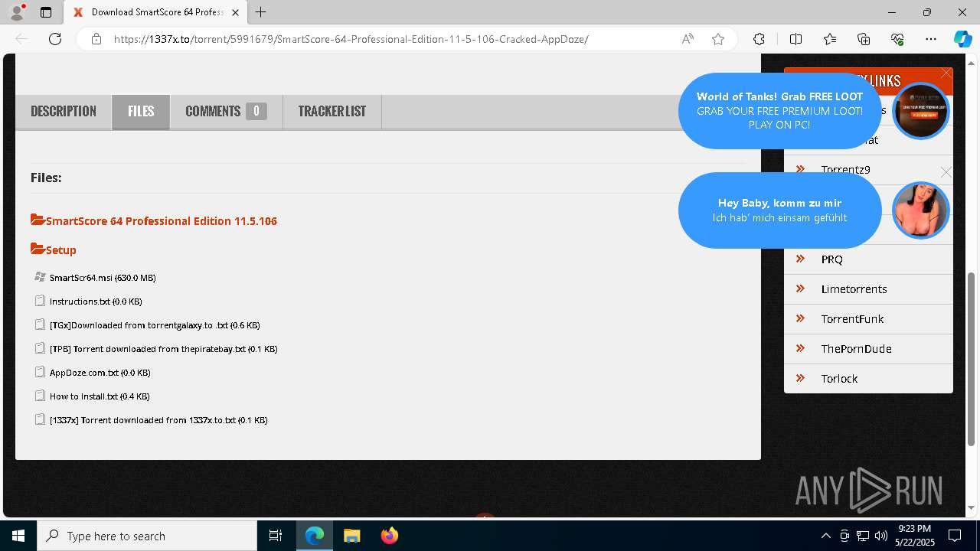Collapse the Setup folder

click(x=54, y=249)
